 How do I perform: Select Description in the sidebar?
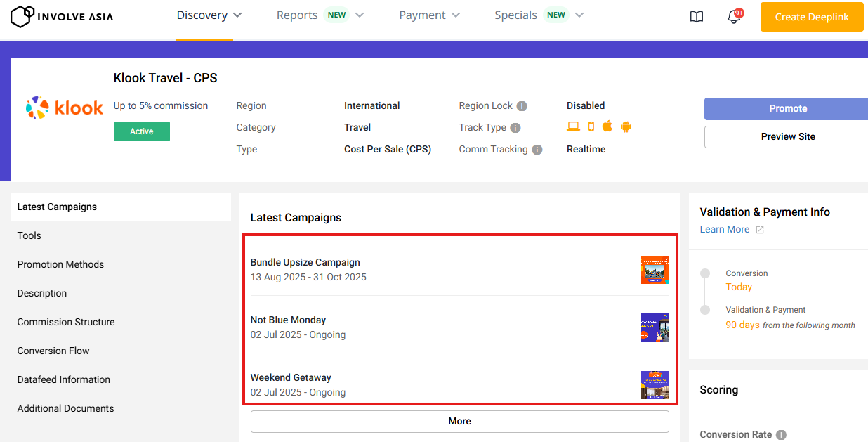pyautogui.click(x=121, y=294)
